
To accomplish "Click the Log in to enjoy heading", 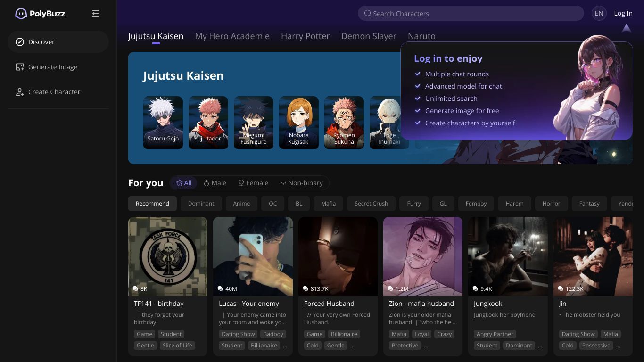I will click(448, 58).
